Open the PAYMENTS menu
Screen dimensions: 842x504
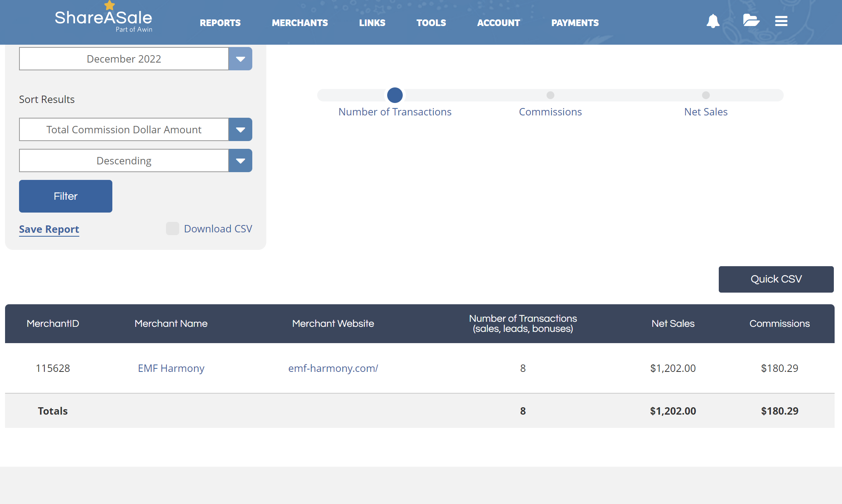(575, 23)
